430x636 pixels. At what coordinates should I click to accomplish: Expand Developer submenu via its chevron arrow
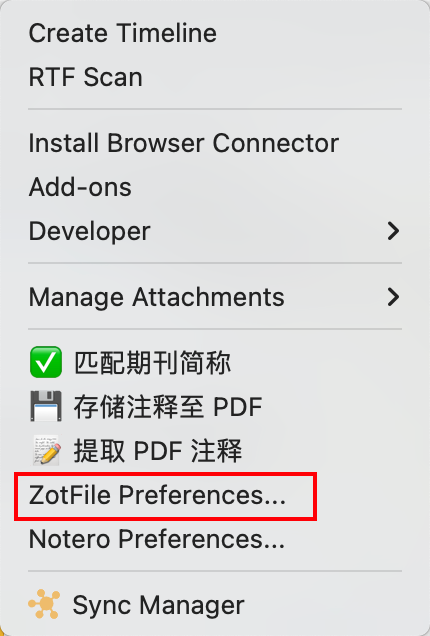pyautogui.click(x=393, y=231)
